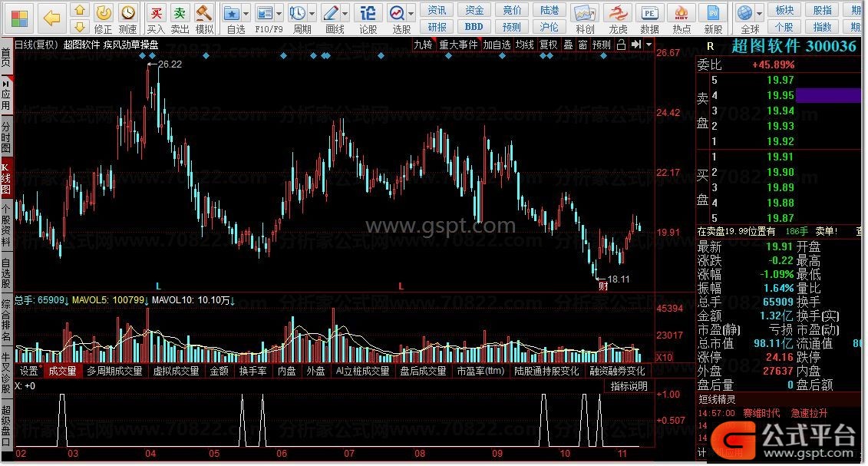Click the 急速拉升 short-term alert entry
Image resolution: width=868 pixels, height=466 pixels.
pyautogui.click(x=809, y=413)
